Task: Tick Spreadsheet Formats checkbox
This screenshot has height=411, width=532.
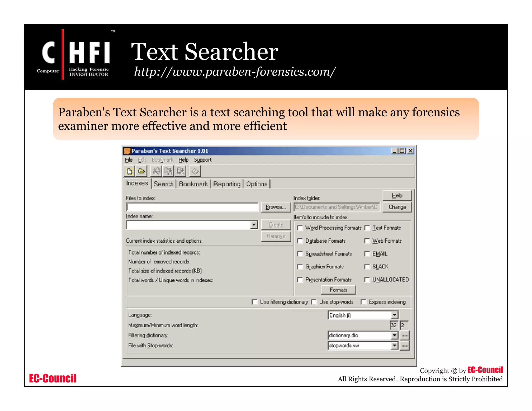Action: 300,254
